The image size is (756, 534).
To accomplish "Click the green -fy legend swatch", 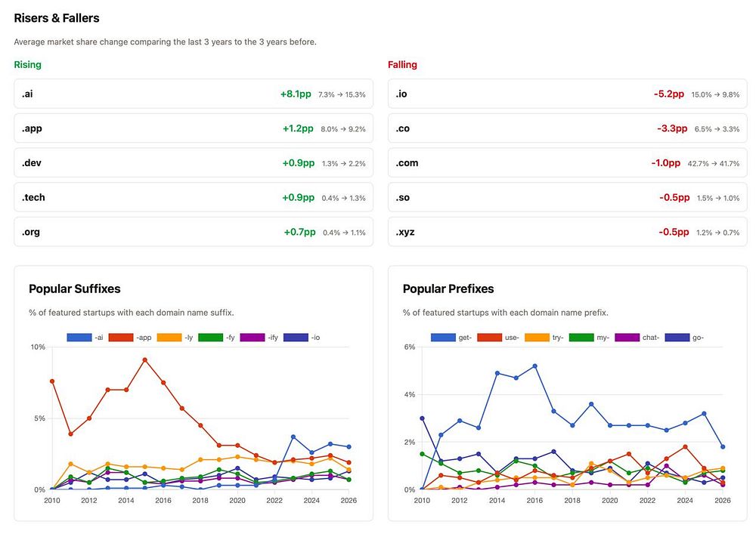I will (x=210, y=337).
